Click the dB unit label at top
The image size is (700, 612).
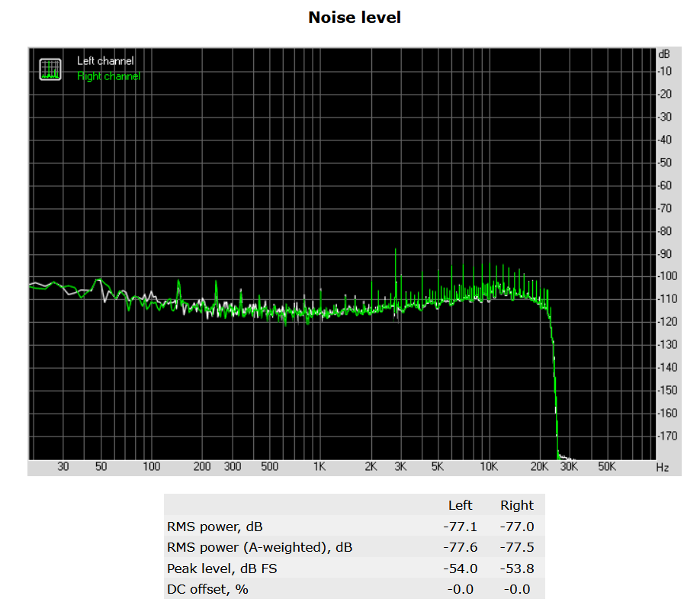click(x=664, y=54)
